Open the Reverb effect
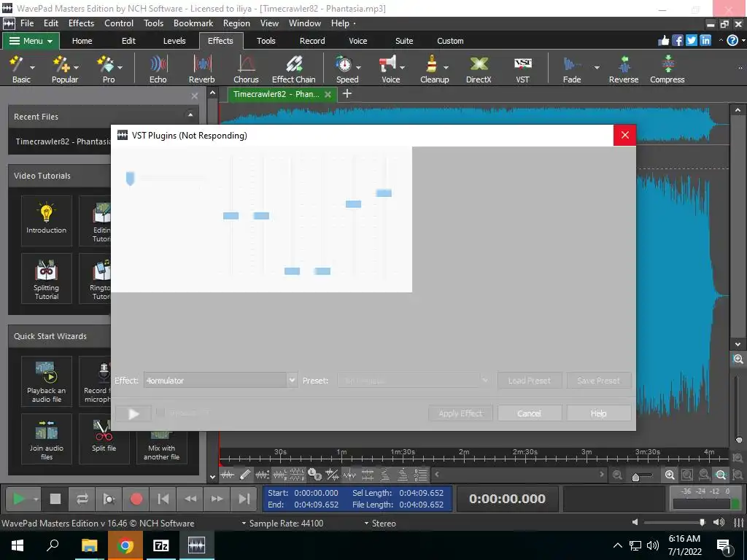This screenshot has height=560, width=747. tap(201, 69)
